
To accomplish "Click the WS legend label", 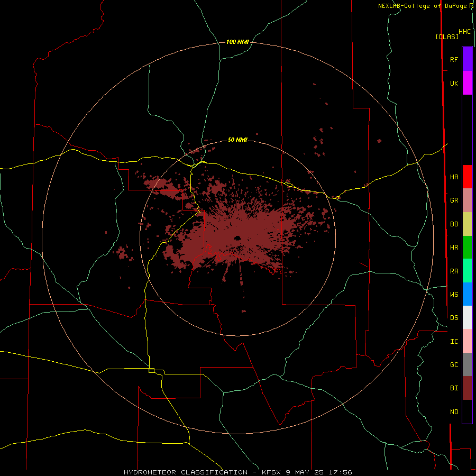I will tap(454, 295).
